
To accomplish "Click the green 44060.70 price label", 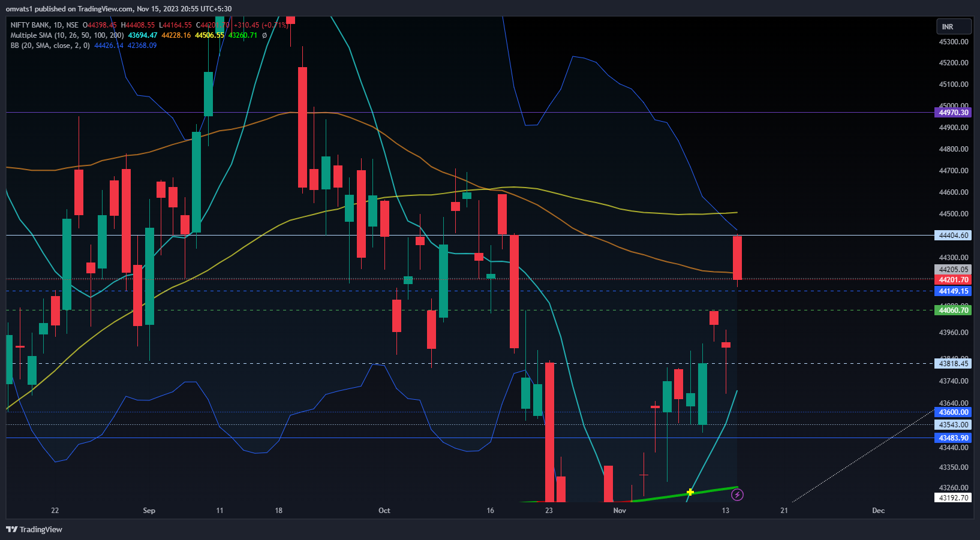I will coord(953,310).
